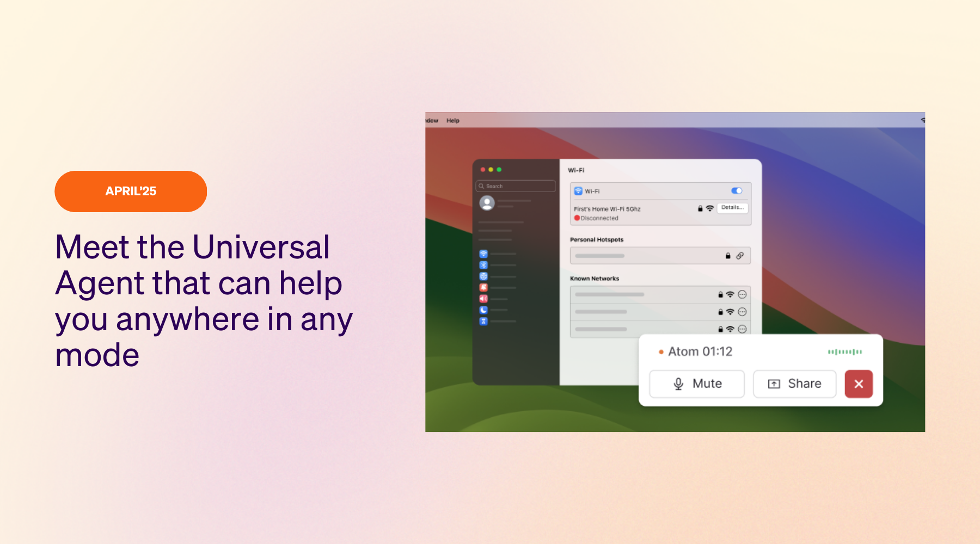Minimize settings window with yellow button

(x=491, y=170)
